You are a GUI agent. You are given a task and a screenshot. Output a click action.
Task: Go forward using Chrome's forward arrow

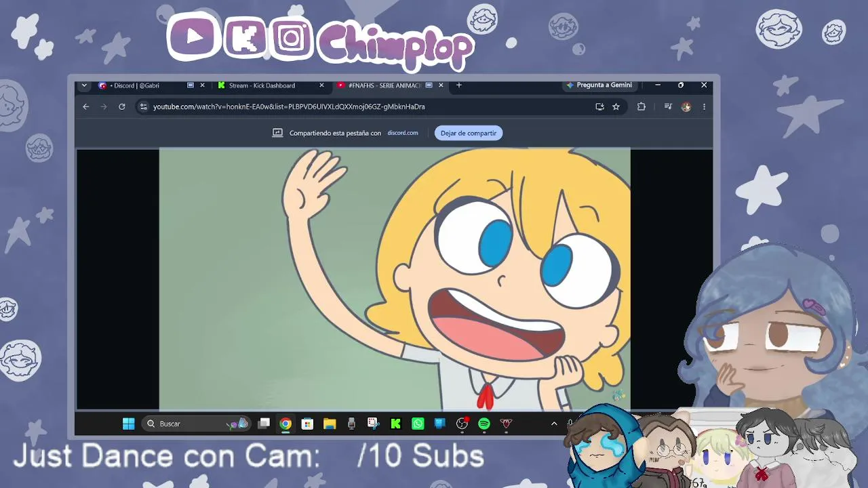click(104, 106)
